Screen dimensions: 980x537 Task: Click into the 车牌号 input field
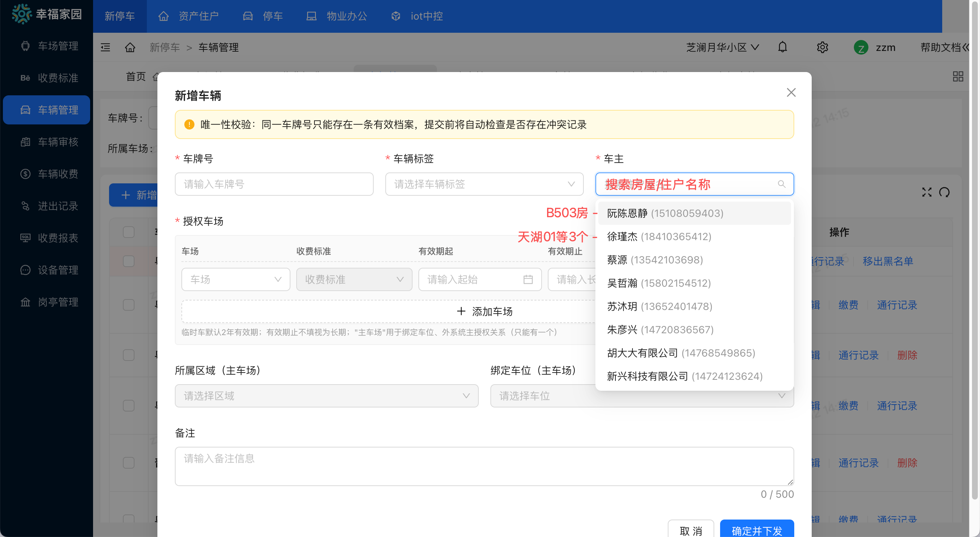274,184
